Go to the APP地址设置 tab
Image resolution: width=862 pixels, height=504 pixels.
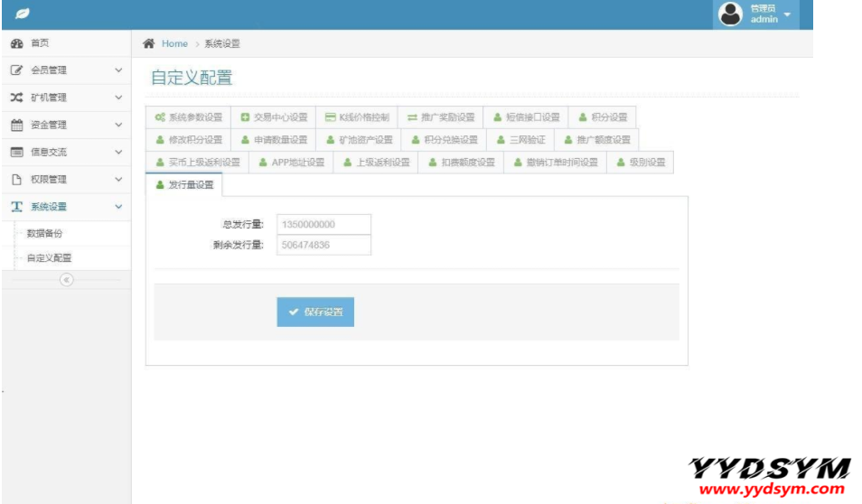click(x=291, y=163)
